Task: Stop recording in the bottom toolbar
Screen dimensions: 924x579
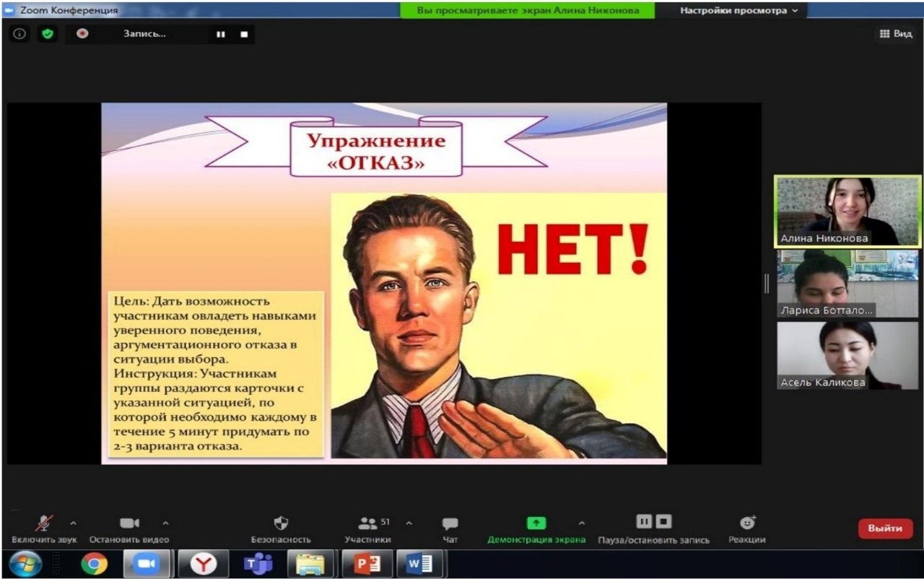Action: pos(664,521)
